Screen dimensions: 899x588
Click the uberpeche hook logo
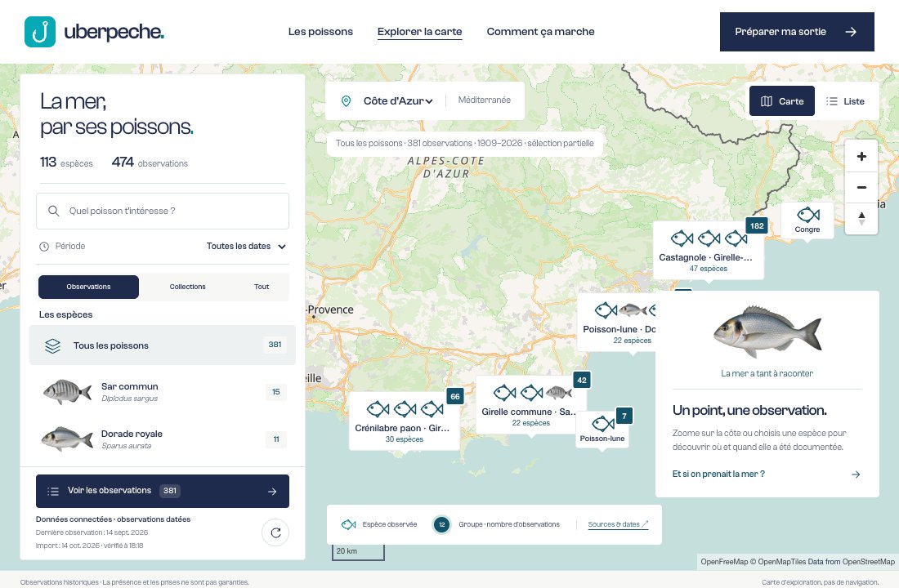tap(40, 32)
